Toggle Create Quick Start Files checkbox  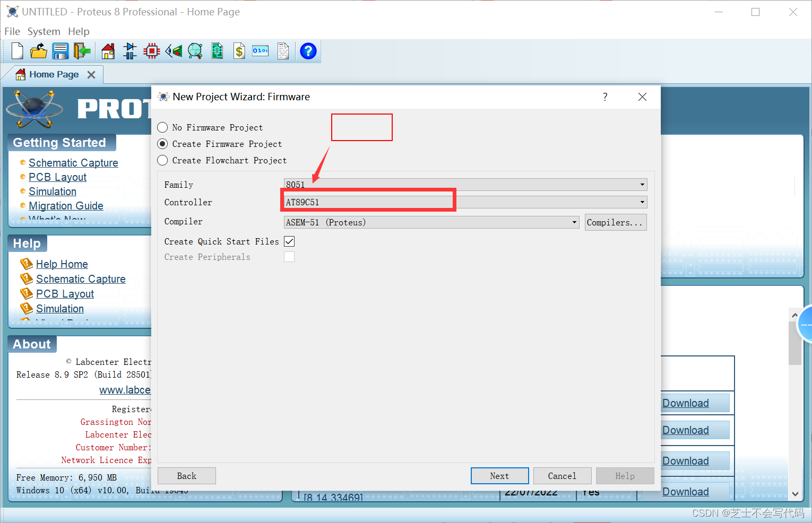click(289, 241)
